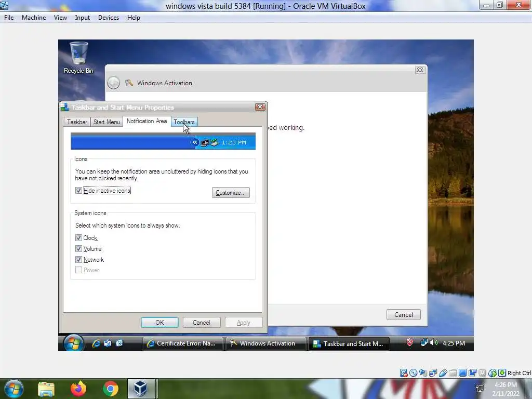Click the Taskbar and Start Menu taskbar button
The width and height of the screenshot is (532, 399).
pyautogui.click(x=349, y=344)
